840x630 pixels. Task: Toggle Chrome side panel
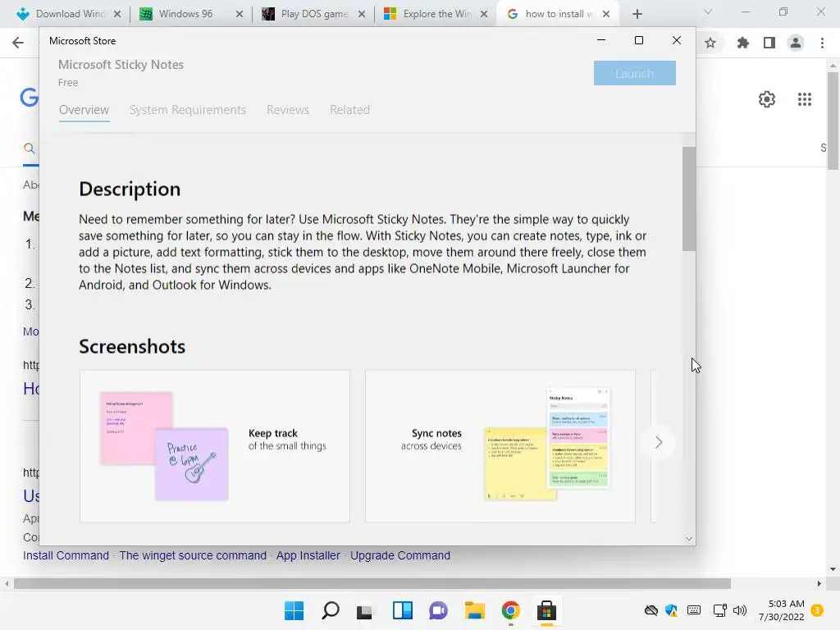point(769,43)
